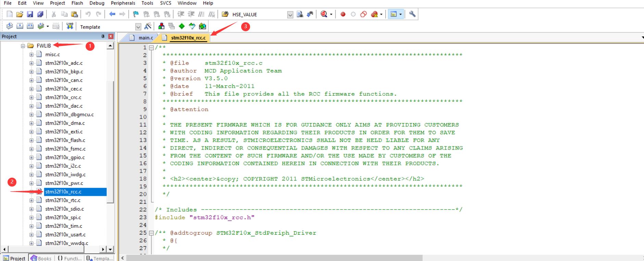Click the editor horizontal scrollbar thumb

tap(274, 258)
